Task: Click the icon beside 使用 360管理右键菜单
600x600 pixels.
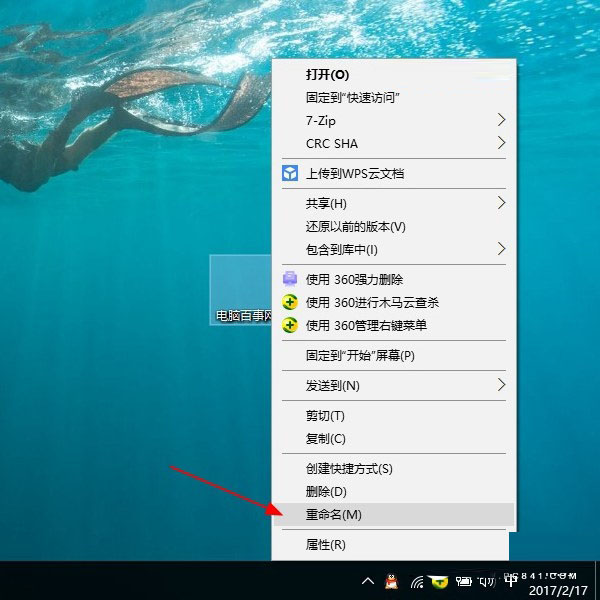Action: tap(290, 325)
